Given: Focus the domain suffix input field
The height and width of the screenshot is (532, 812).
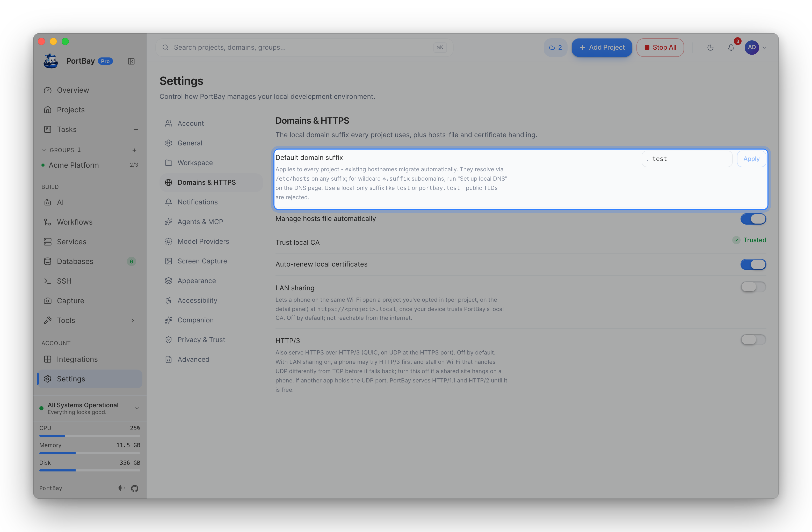Looking at the screenshot, I should tap(687, 159).
